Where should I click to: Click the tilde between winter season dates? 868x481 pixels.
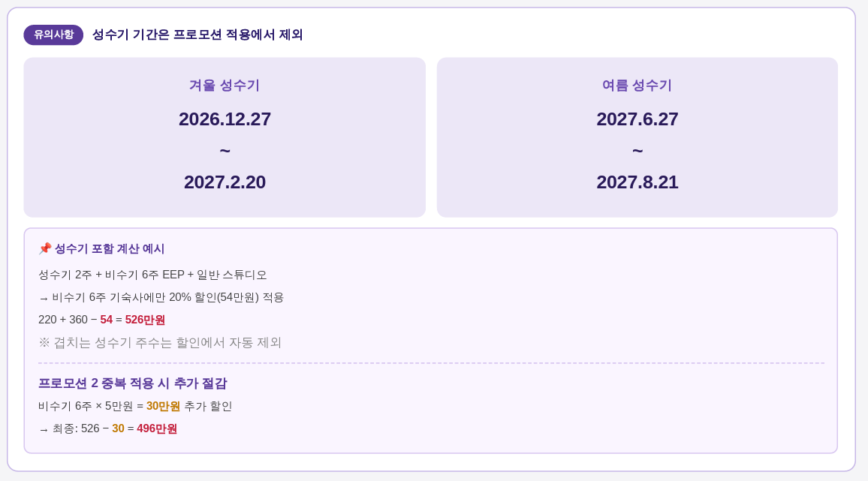(225, 151)
